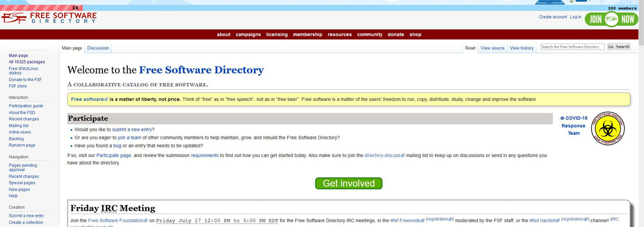Focus the Search the Free Software Directory field
The image size is (644, 227).
(x=573, y=47)
